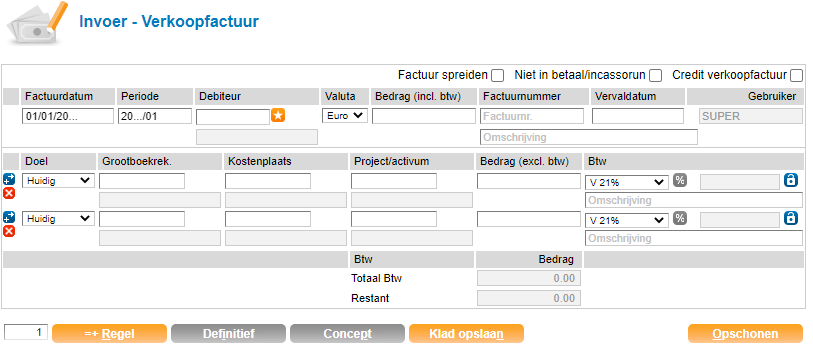Toggle the lock icon on second Btw row
Image resolution: width=813 pixels, height=360 pixels.
(791, 218)
